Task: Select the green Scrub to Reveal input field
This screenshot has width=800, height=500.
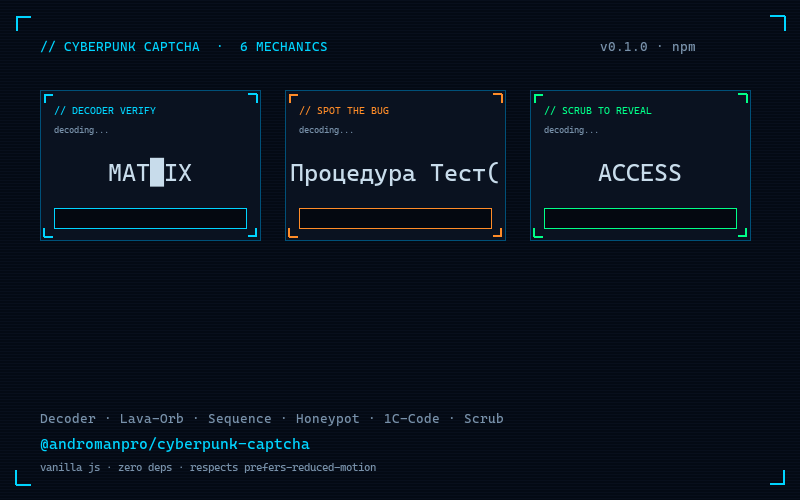Action: 640,218
